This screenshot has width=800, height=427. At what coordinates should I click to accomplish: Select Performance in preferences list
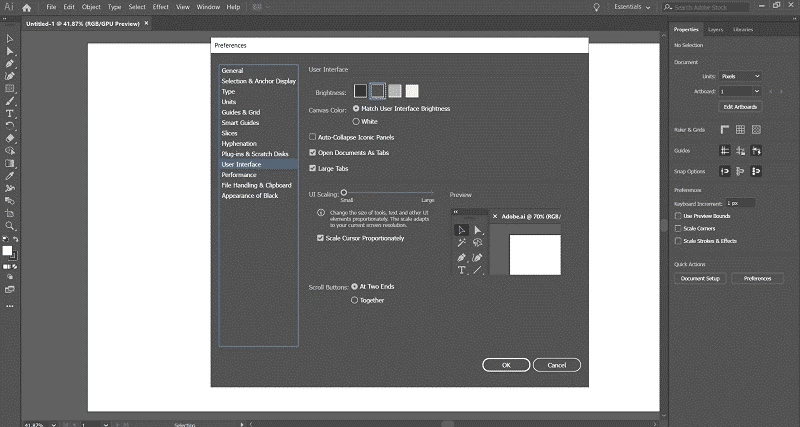tap(239, 175)
